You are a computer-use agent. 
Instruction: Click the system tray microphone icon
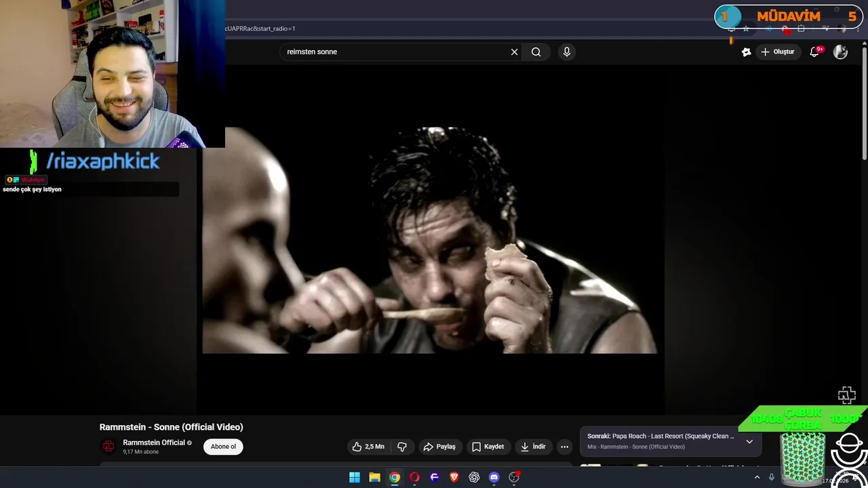772,477
